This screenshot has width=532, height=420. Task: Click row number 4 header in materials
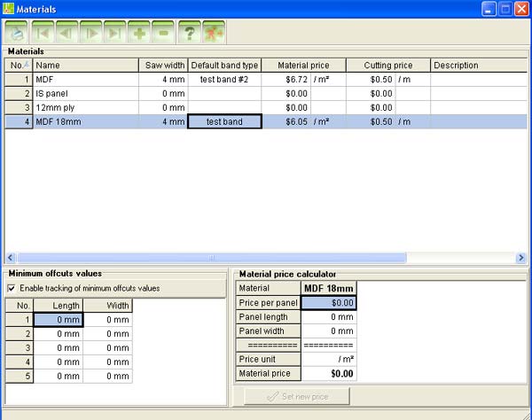(x=19, y=121)
